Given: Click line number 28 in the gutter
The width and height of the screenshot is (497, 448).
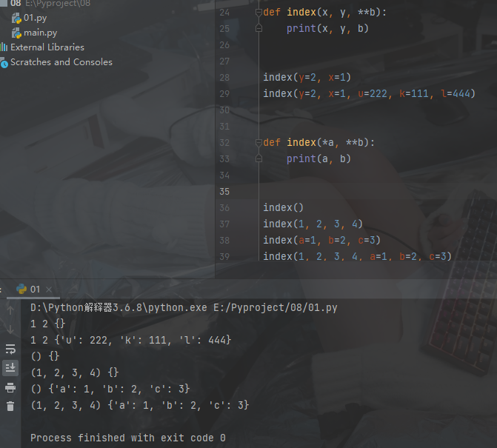Looking at the screenshot, I should 224,77.
